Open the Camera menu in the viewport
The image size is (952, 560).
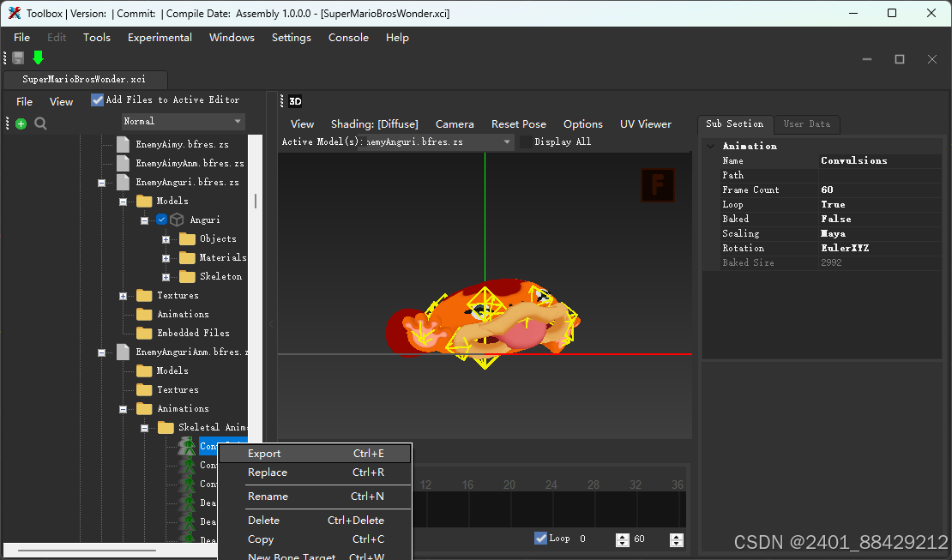click(455, 123)
